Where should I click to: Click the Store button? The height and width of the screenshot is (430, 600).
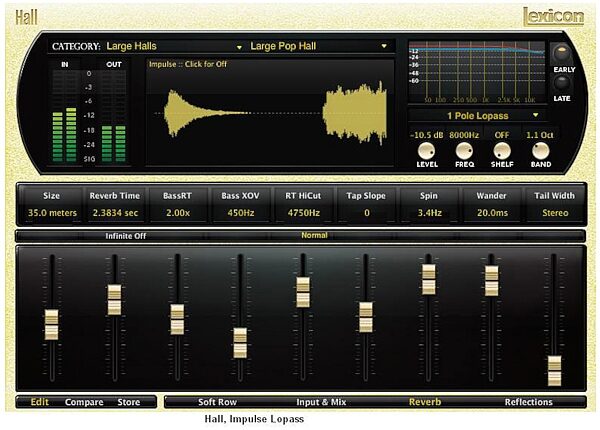click(x=129, y=402)
